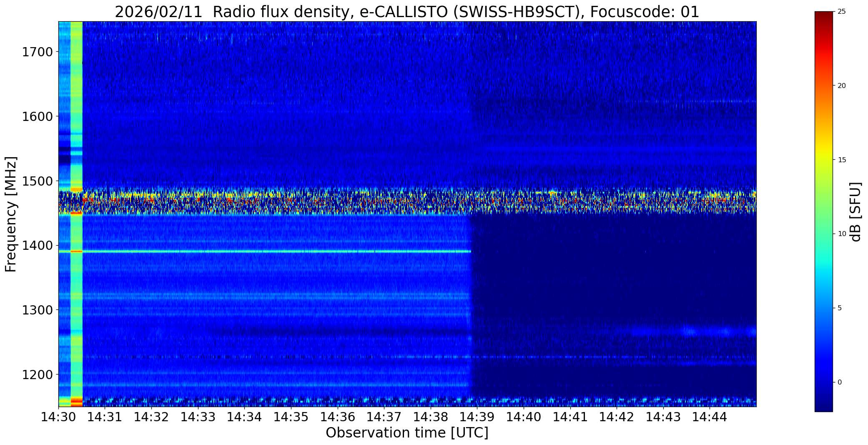
Task: Click the 14:33 time tick label
Action: coord(198,417)
